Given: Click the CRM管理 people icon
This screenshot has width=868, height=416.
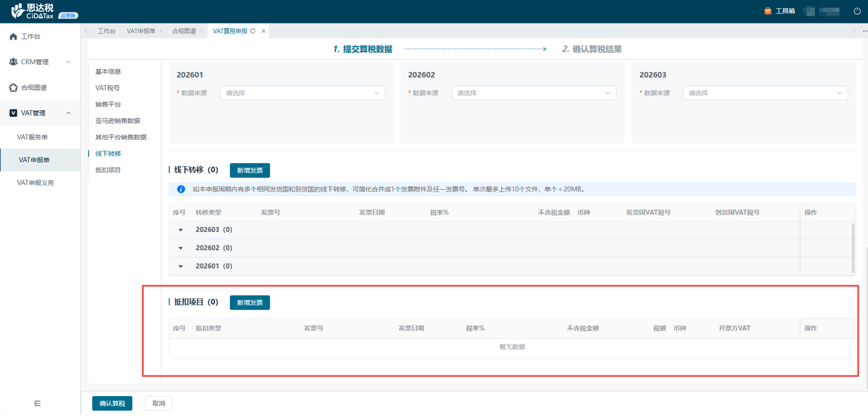Looking at the screenshot, I should click(13, 62).
